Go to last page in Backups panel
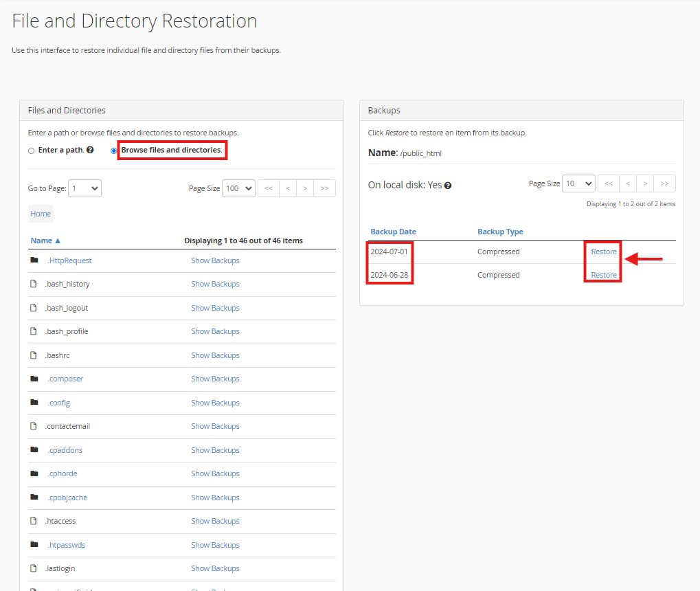 tap(665, 183)
